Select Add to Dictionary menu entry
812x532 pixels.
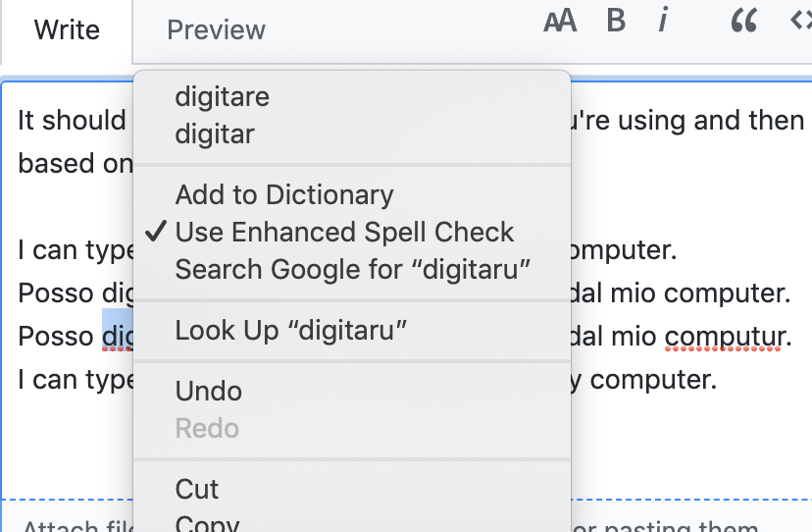tap(352, 195)
